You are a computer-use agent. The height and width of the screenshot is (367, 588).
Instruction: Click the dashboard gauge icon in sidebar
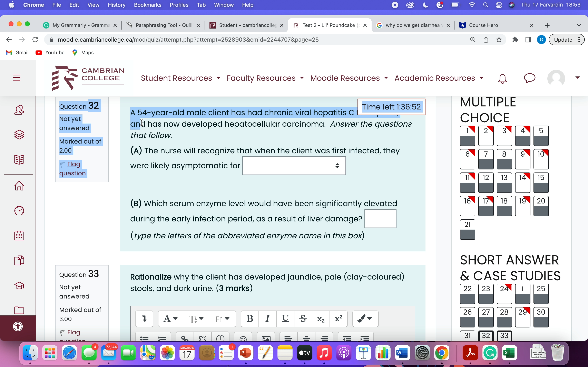[x=19, y=210]
